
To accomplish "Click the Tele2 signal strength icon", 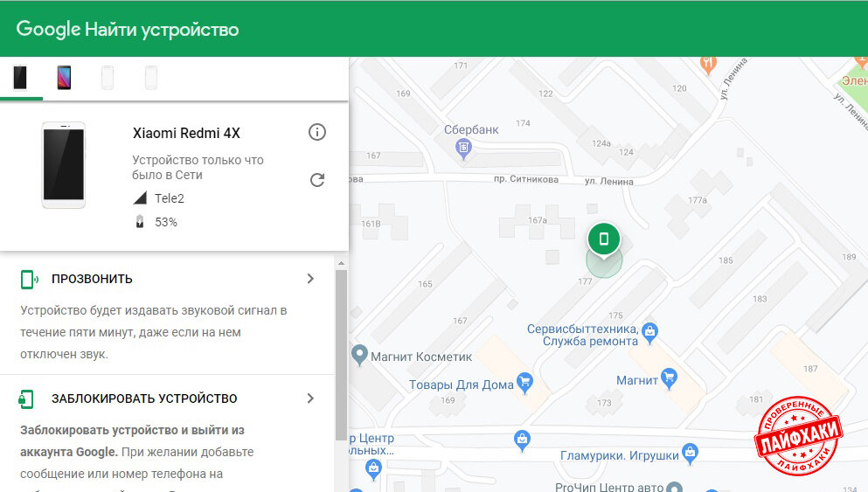I will click(x=140, y=198).
